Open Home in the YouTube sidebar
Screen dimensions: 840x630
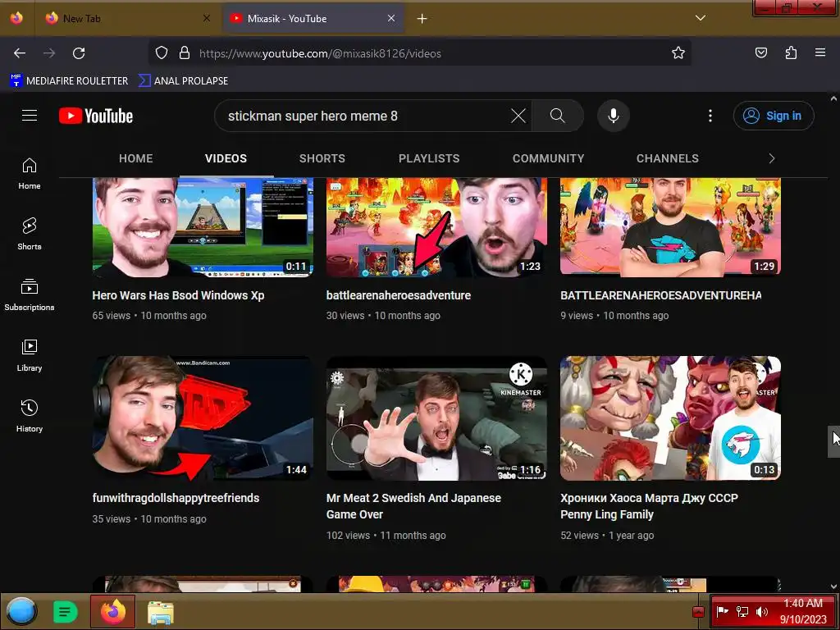coord(30,174)
